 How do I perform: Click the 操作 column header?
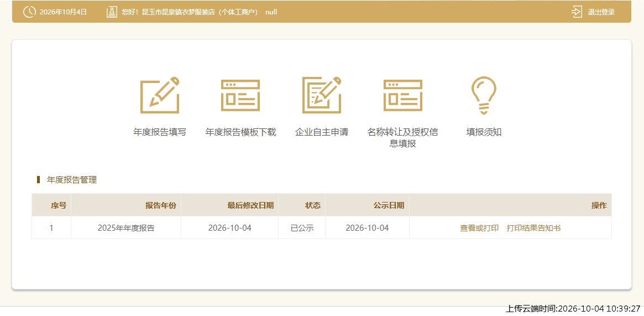click(x=511, y=205)
